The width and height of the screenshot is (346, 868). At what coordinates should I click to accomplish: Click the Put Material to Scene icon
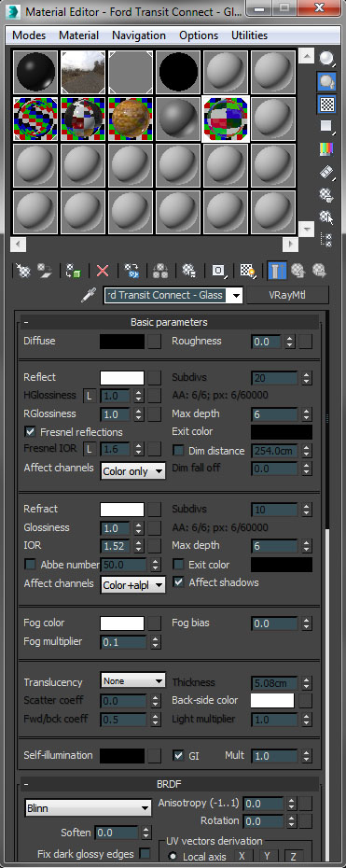click(44, 270)
